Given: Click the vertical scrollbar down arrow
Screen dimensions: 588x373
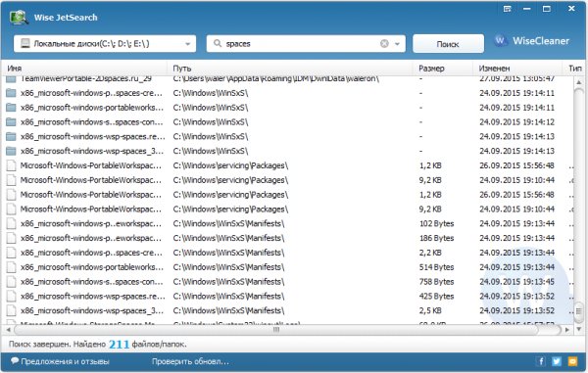Looking at the screenshot, I should tap(579, 329).
